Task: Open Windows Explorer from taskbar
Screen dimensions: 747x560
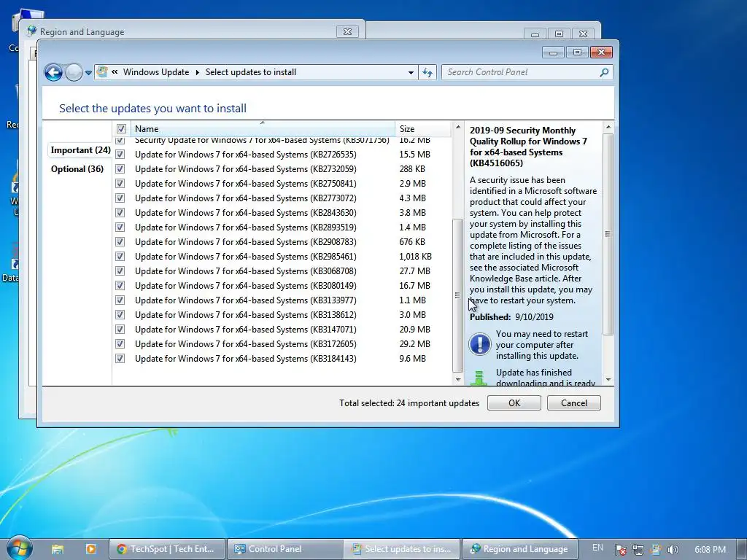Action: [58, 549]
